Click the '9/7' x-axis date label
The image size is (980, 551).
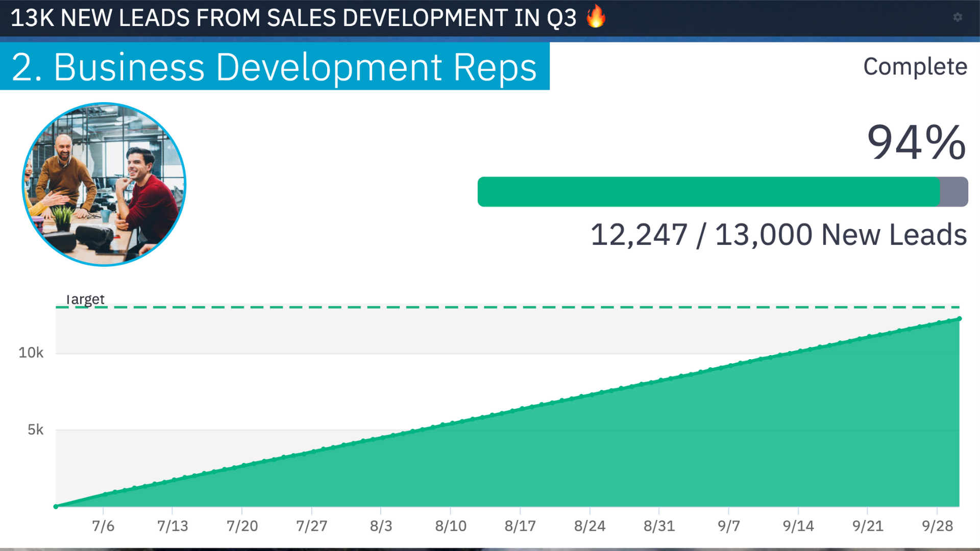click(728, 526)
